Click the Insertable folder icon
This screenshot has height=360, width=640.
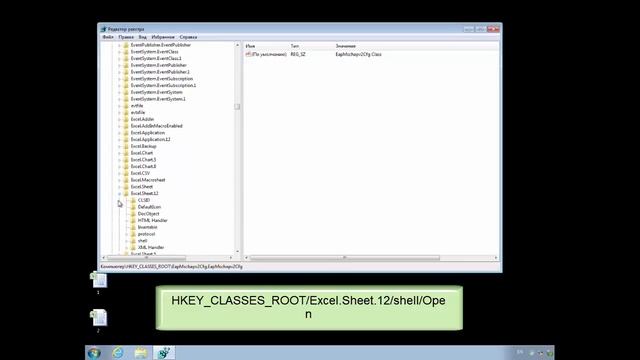click(133, 227)
